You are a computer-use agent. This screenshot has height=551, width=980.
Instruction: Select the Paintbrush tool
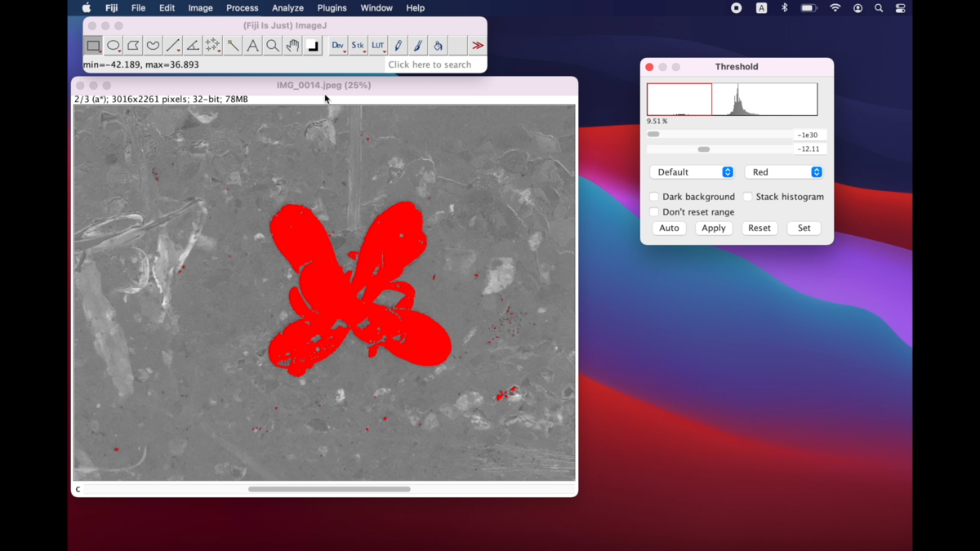click(x=417, y=46)
